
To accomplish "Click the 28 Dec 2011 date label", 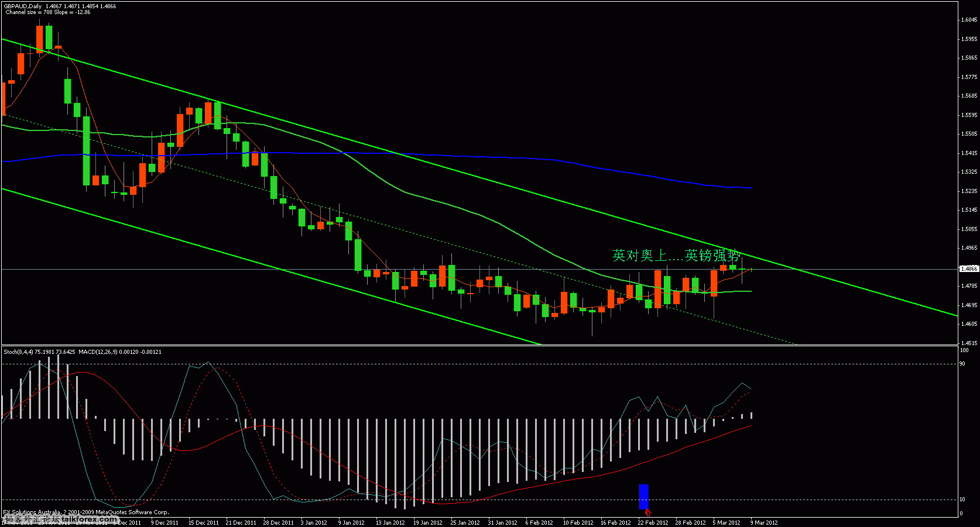I will [278, 523].
